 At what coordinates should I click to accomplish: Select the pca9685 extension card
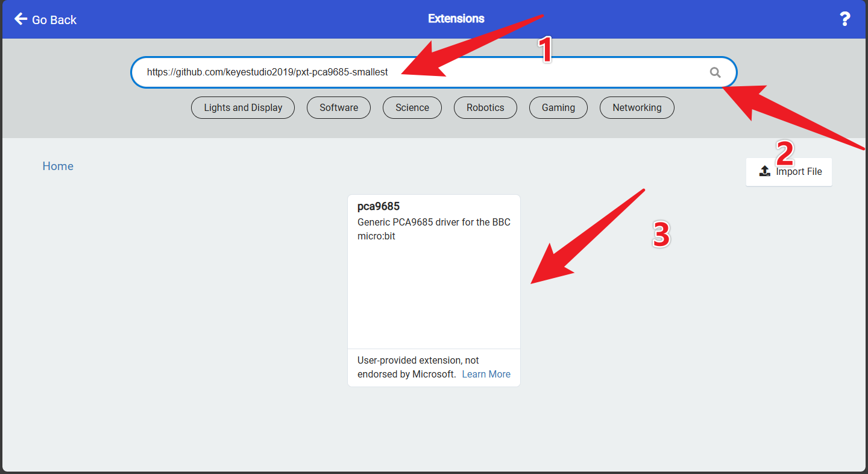[434, 291]
